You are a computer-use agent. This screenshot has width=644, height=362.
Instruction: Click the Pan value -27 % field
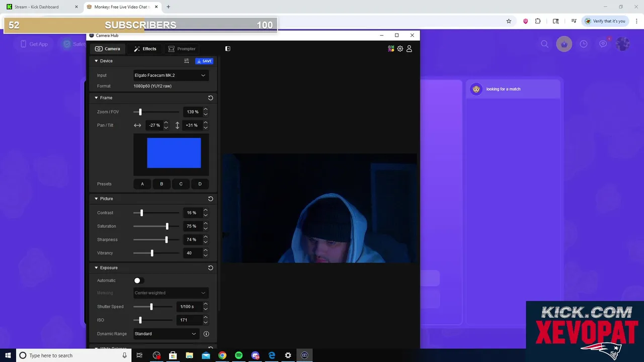[x=154, y=125]
